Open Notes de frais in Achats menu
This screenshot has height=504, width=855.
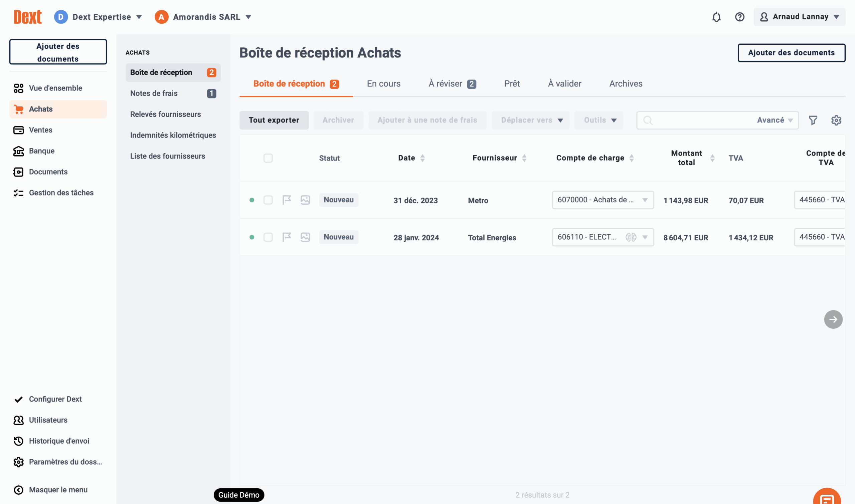click(x=173, y=93)
